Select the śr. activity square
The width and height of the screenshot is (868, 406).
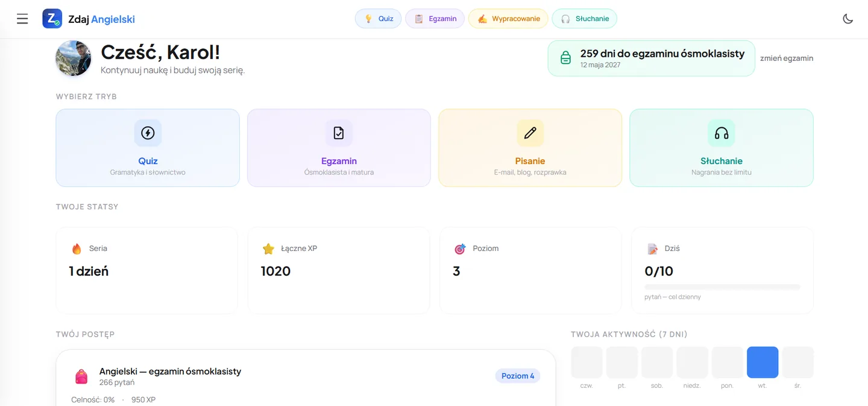[x=798, y=362]
